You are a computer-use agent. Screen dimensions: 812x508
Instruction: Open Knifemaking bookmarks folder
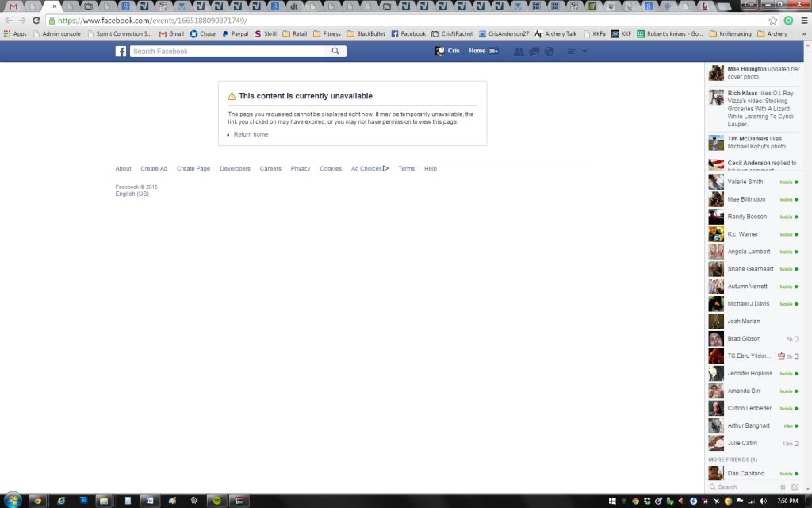[730, 33]
